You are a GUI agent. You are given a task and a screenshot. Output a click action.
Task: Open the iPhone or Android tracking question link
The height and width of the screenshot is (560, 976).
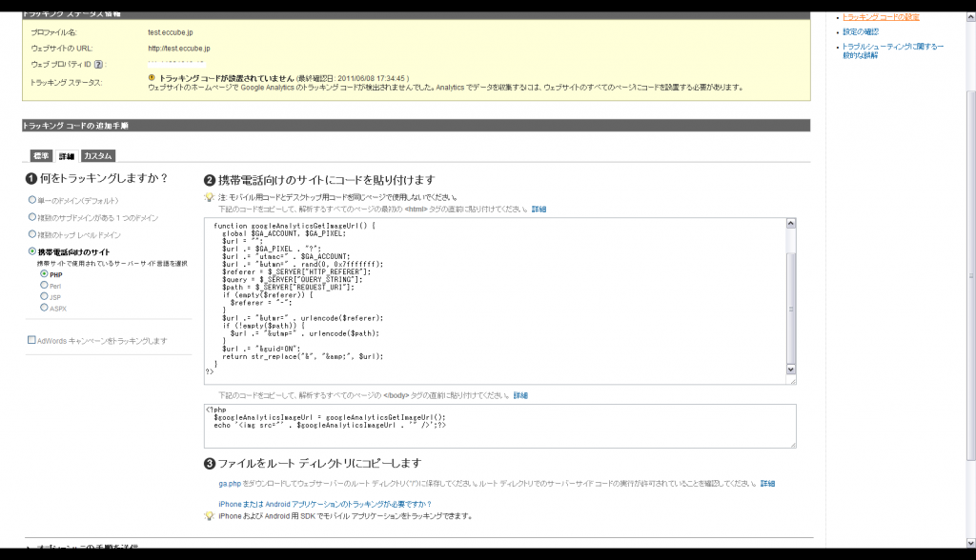point(325,504)
